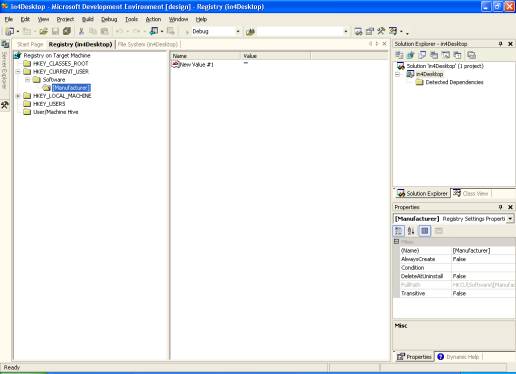The image size is (516, 374).
Task: Open the New Project button dropdown arrow
Action: pyautogui.click(x=18, y=32)
